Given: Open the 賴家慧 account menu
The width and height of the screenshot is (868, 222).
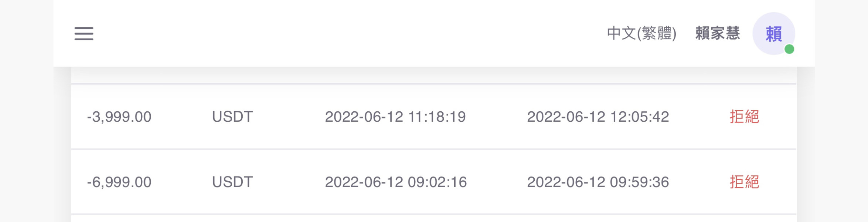Looking at the screenshot, I should (x=718, y=33).
